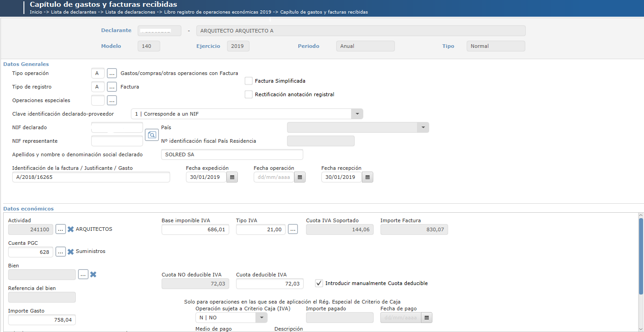
Task: Open the Tipo operación lookup button
Action: [112, 73]
